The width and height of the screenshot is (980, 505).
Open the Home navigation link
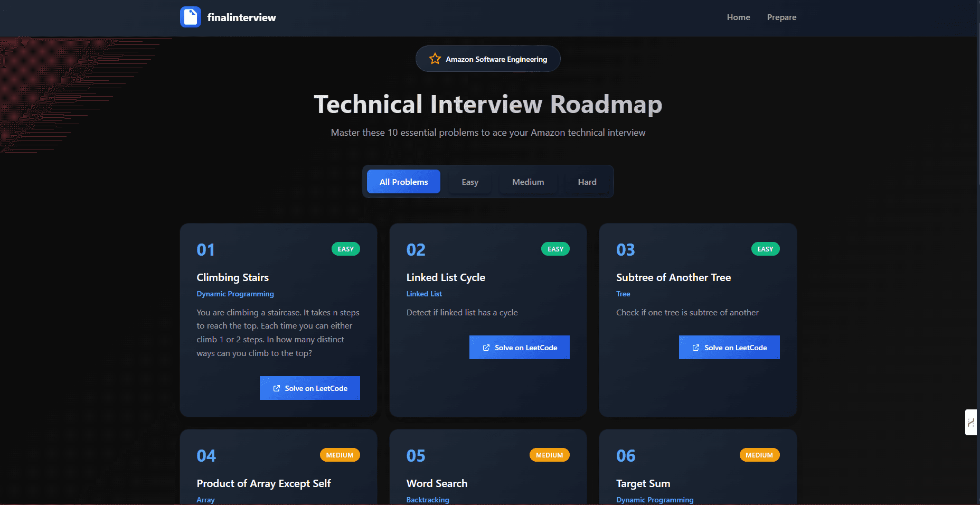tap(738, 17)
